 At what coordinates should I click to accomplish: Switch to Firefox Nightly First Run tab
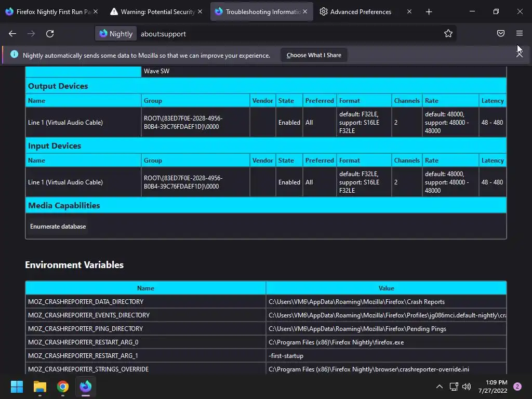[51, 12]
